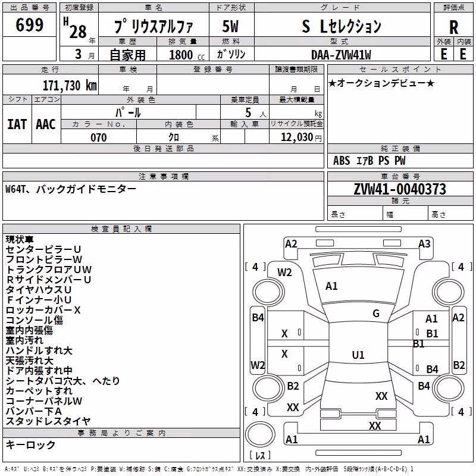Click the exterior grade E under 外装
The width and height of the screenshot is (476, 476).
point(444,54)
